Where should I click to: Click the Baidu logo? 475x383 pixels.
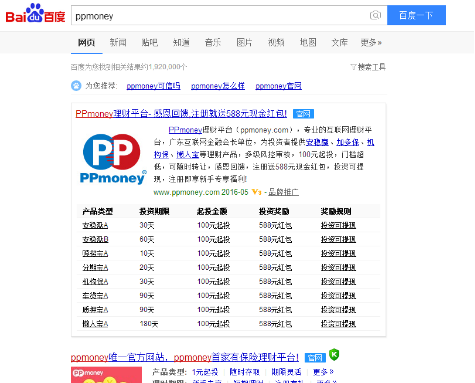(x=35, y=13)
